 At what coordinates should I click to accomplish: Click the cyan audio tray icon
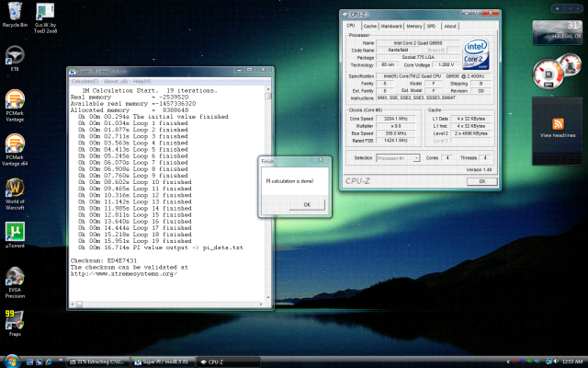pyautogui.click(x=537, y=362)
